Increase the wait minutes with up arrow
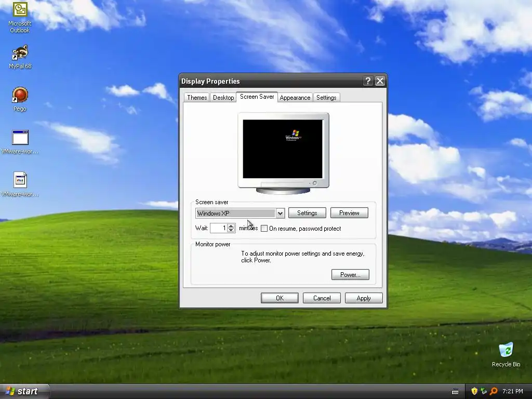Screen dimensions: 532x399 pyautogui.click(x=231, y=225)
